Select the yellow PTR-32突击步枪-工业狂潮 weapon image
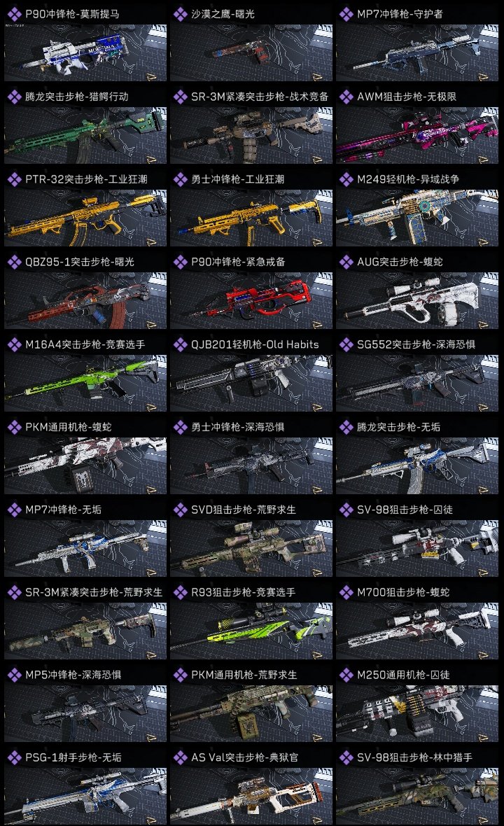Screen dimensions: 504x826 coord(85,218)
